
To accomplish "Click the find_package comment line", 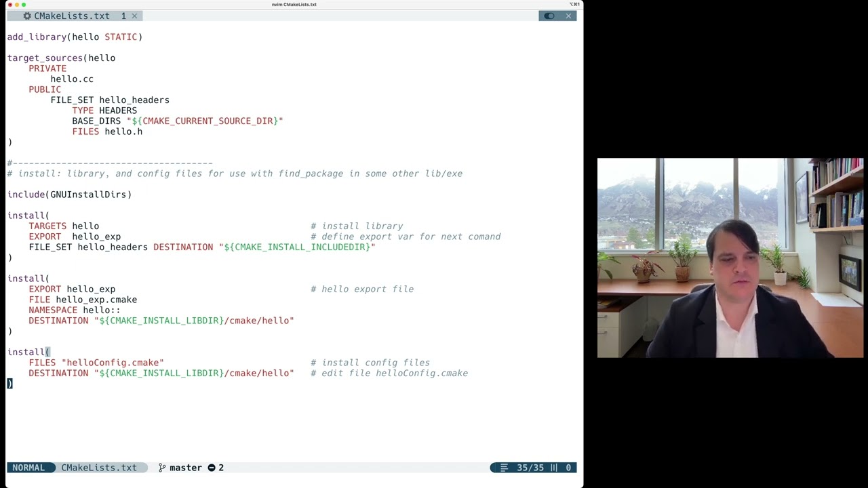I will [x=235, y=174].
